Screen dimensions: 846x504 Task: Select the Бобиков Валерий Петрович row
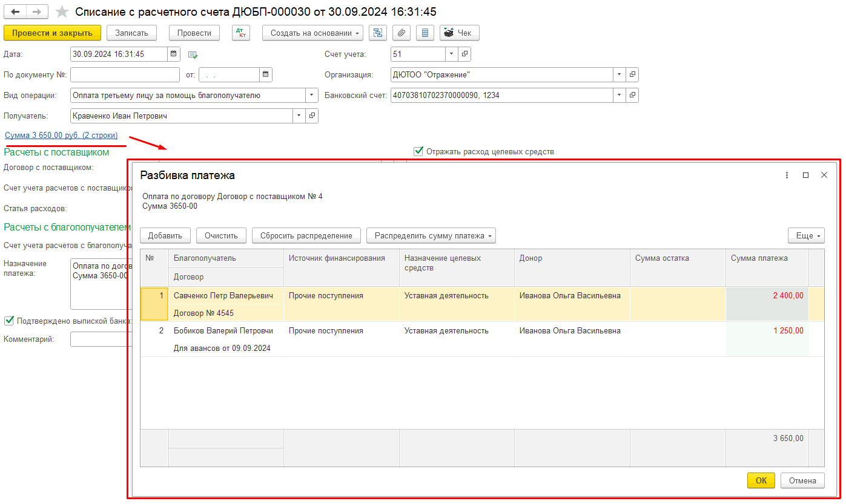223,331
